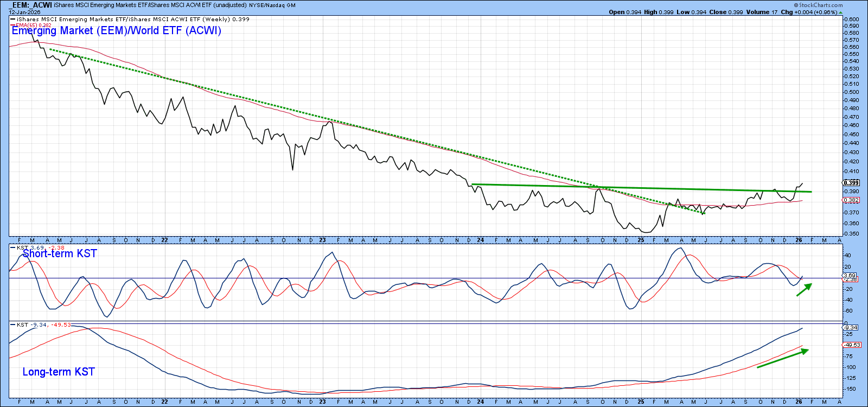
Task: Click the KST -9.34, -49.53 legend
Action: (42, 325)
